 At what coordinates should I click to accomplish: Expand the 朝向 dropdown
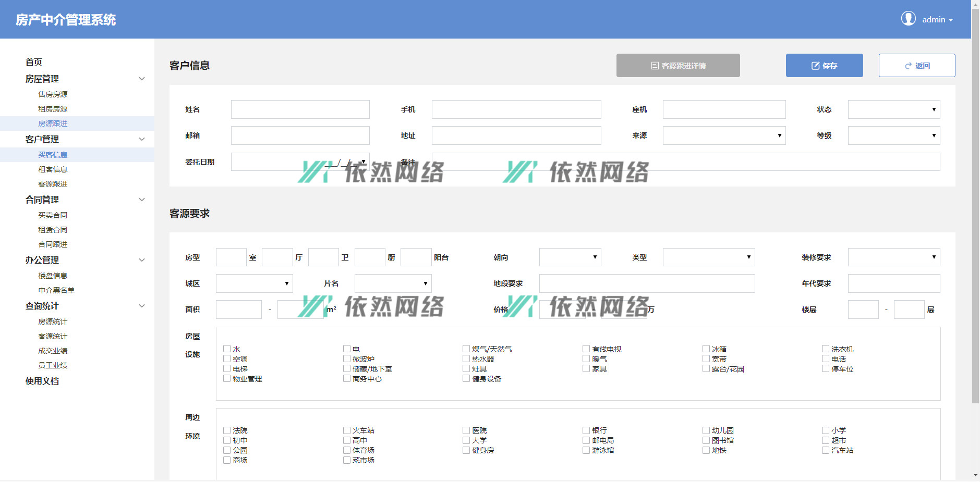coord(570,257)
